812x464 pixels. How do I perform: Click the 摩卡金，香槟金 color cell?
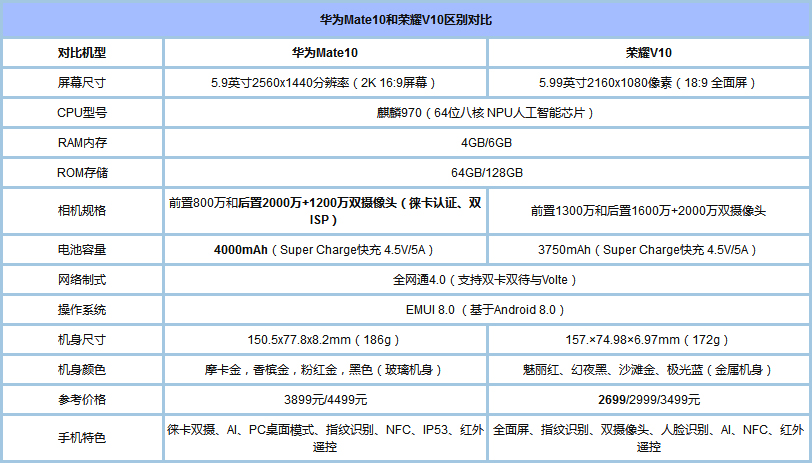point(325,370)
